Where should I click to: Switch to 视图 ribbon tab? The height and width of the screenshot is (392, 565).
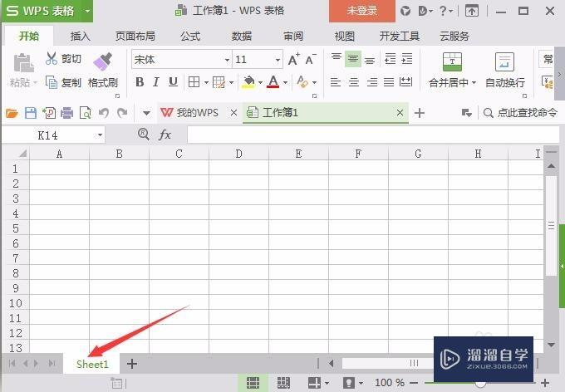345,36
